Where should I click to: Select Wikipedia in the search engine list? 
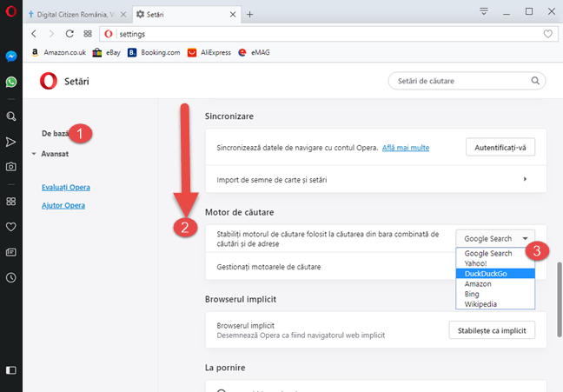pyautogui.click(x=495, y=304)
